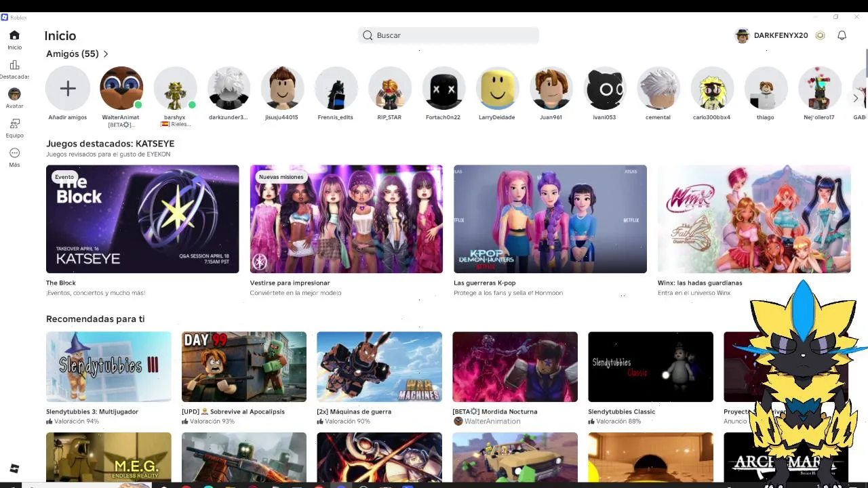The image size is (868, 488).
Task: Click Valoración 93% rating text
Action: [x=212, y=421]
